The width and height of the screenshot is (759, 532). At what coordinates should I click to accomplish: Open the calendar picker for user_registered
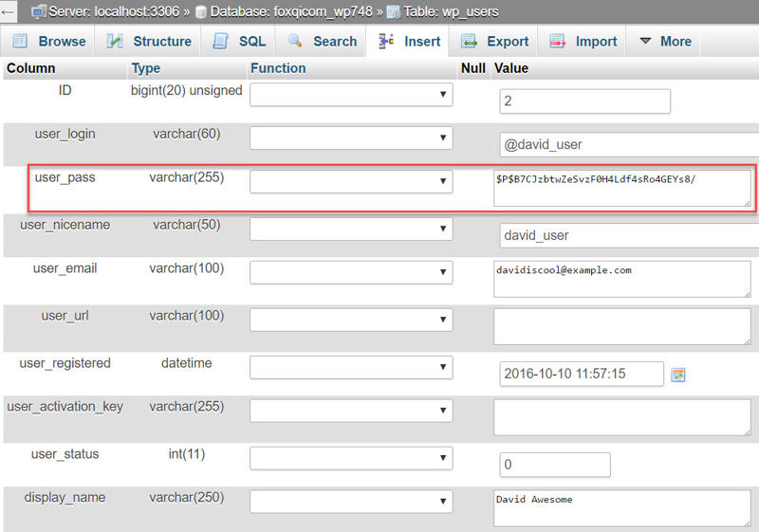click(678, 375)
